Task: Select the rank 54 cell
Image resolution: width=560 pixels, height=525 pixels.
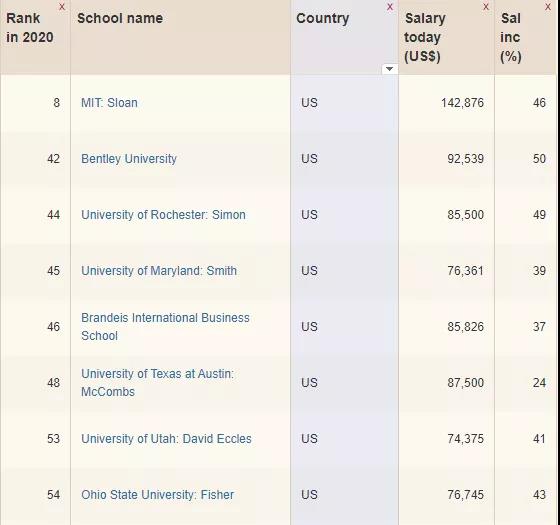Action: [54, 495]
